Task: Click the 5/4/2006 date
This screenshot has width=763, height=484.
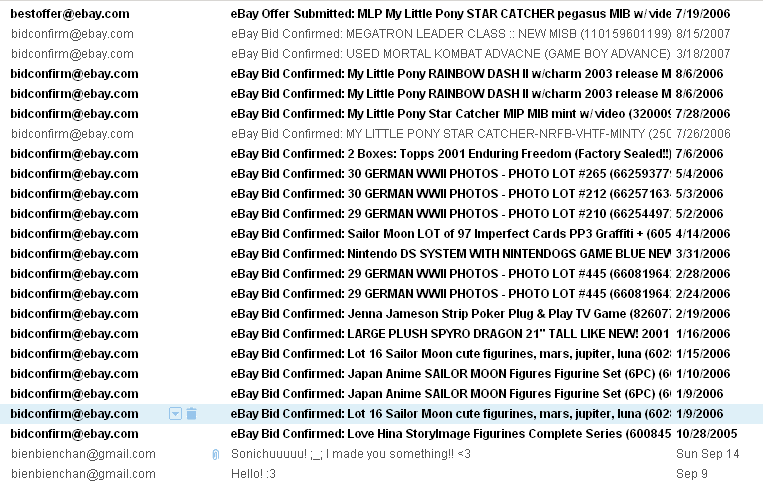Action: [x=699, y=174]
